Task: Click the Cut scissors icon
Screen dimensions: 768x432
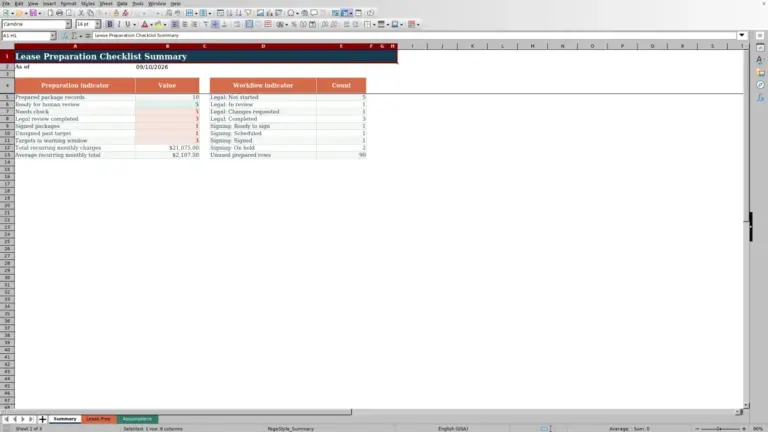Action: click(81, 13)
